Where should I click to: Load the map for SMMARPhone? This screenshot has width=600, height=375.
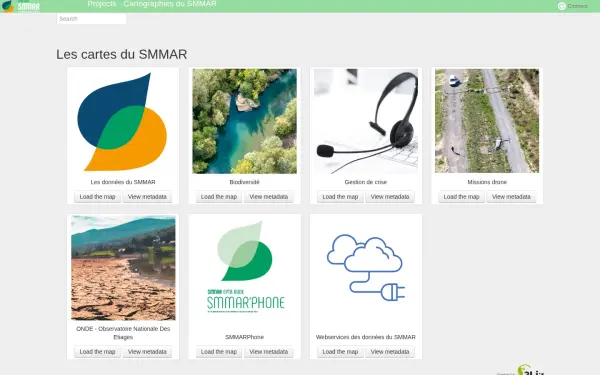[x=219, y=352]
